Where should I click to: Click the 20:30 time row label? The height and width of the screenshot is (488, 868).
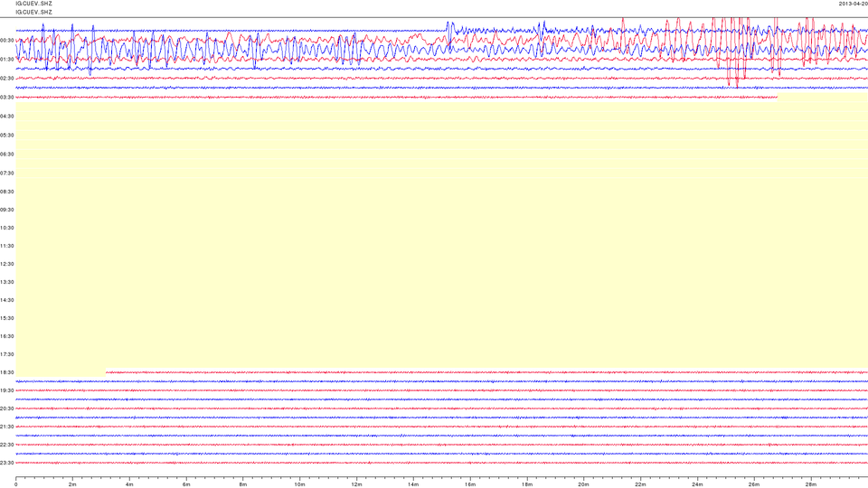[x=7, y=408]
